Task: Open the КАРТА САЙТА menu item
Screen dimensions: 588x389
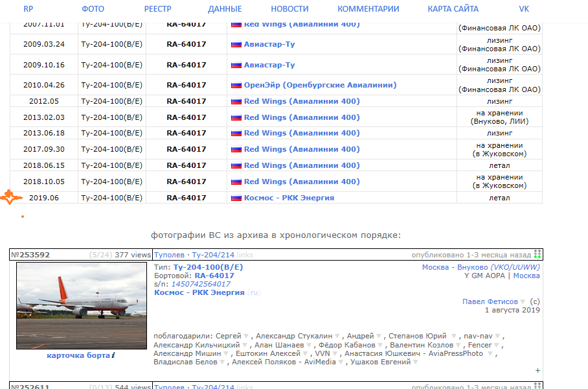Action: pyautogui.click(x=453, y=9)
